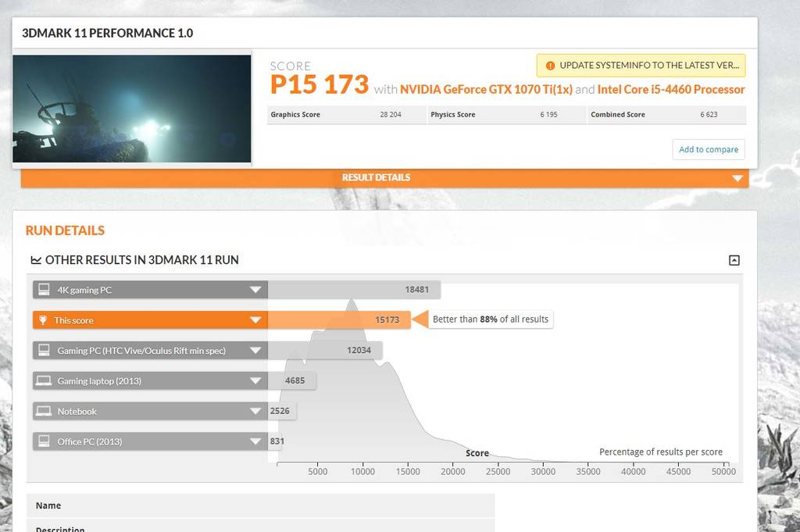This screenshot has width=800, height=532.
Task: Click the RUN DETAILS heading
Action: (x=65, y=230)
